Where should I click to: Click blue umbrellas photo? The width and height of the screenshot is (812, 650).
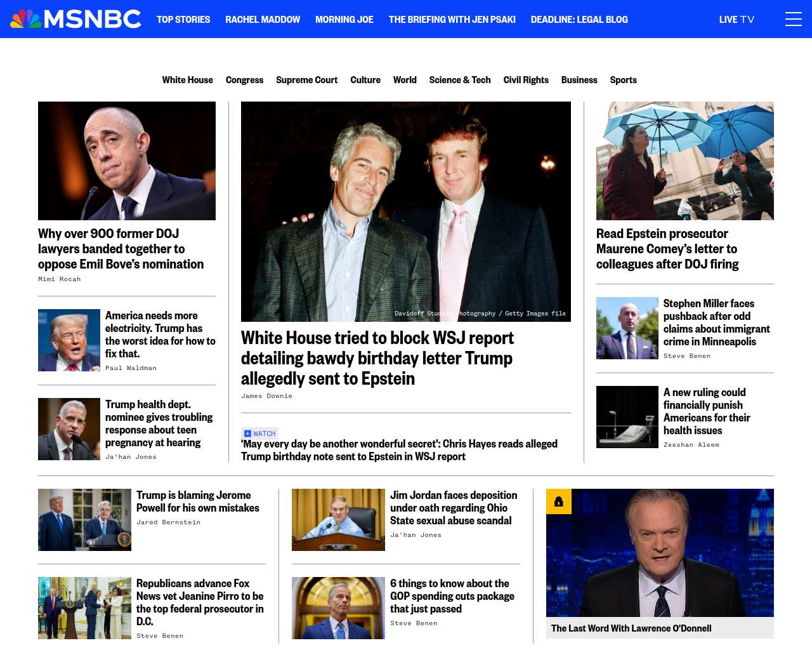point(685,161)
